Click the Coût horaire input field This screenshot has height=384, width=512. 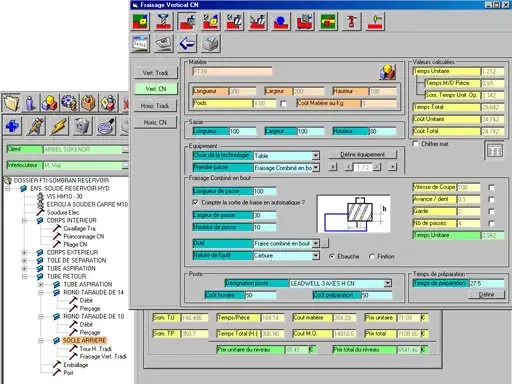tap(260, 295)
